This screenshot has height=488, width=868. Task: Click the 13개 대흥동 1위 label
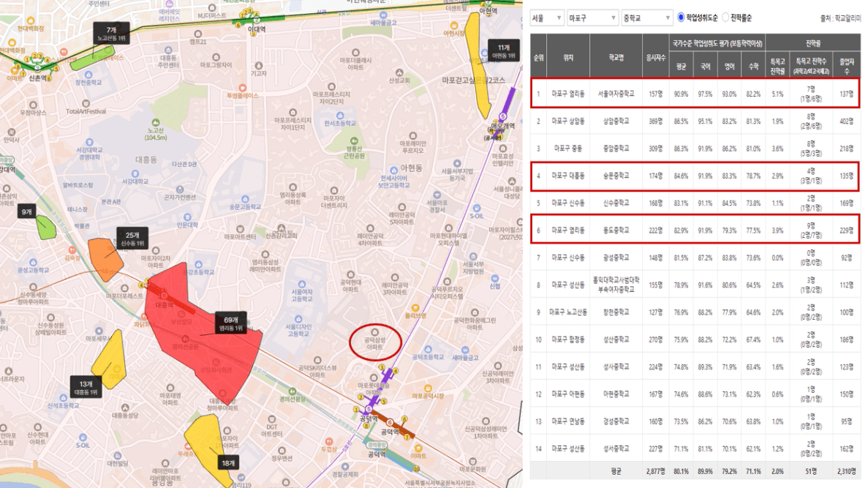click(86, 387)
